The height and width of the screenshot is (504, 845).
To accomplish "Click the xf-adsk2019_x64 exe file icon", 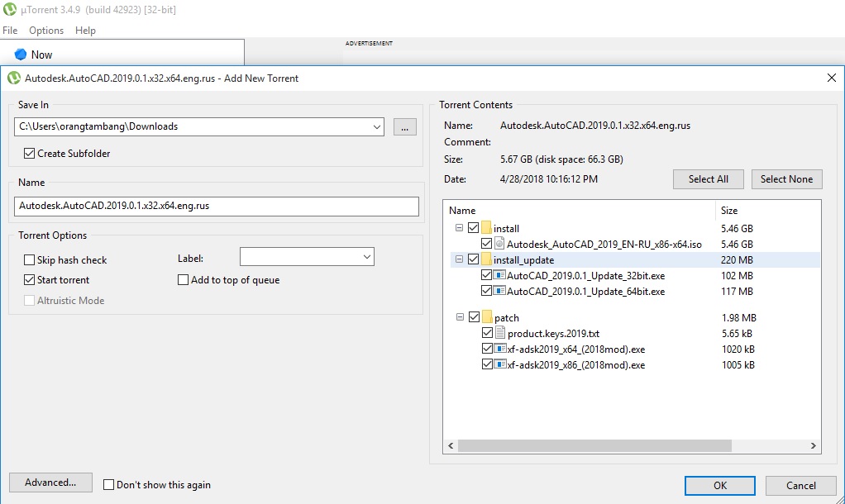I will point(501,349).
